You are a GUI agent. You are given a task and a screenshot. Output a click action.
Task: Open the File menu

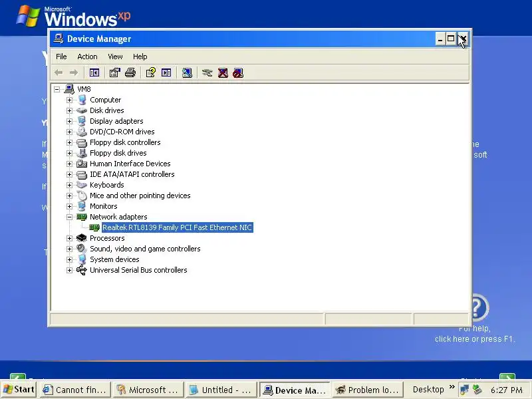(61, 57)
